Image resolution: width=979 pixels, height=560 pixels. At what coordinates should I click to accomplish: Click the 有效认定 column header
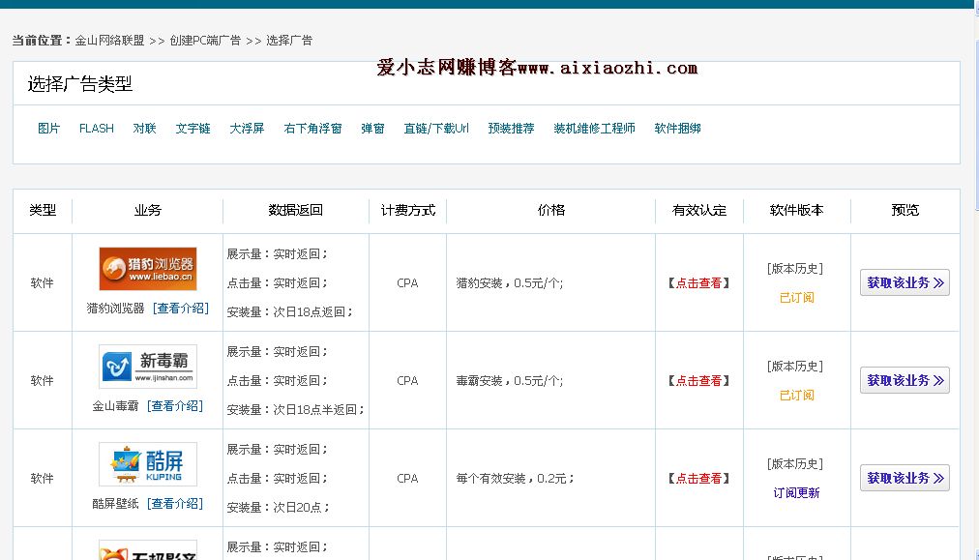(x=699, y=211)
